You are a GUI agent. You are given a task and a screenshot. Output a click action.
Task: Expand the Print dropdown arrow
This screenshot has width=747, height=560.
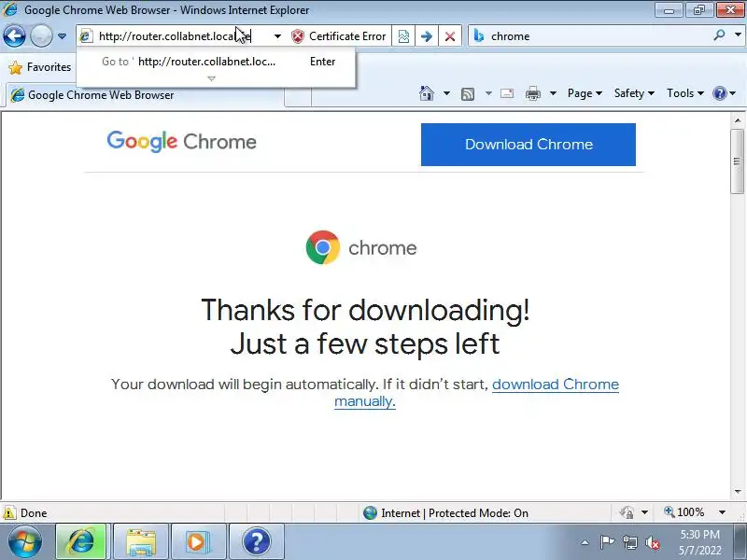[x=553, y=93]
